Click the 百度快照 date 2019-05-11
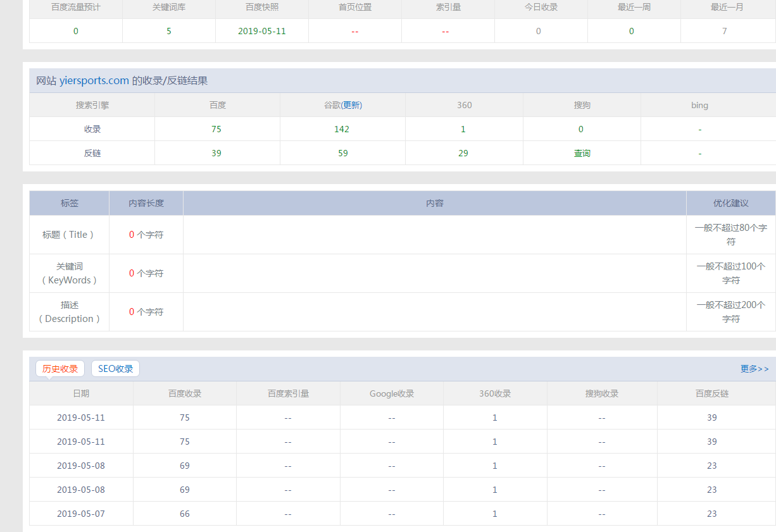This screenshot has height=532, width=776. coord(262,31)
